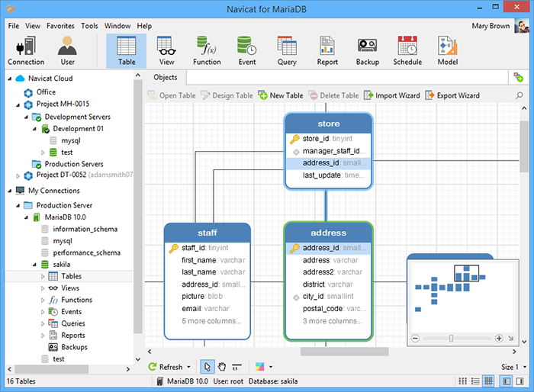The image size is (534, 392).
Task: Switch to ER diagram view
Action: [x=488, y=381]
